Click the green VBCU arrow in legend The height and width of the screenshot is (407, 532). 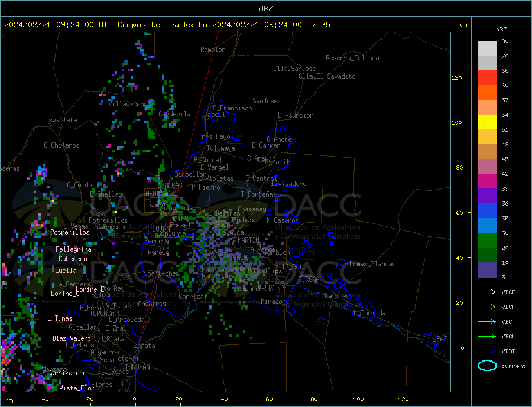coord(487,337)
